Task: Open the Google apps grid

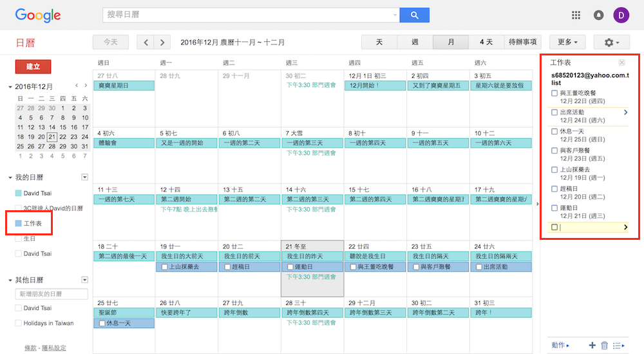Action: [576, 15]
